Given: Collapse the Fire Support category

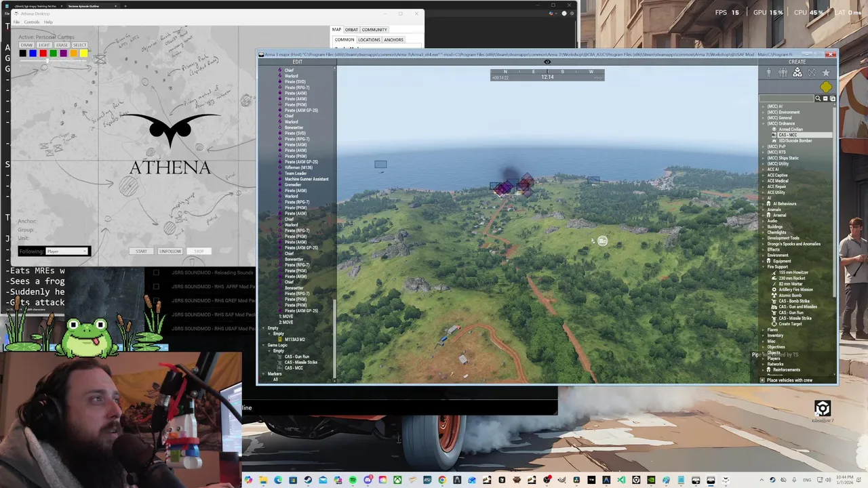Looking at the screenshot, I should (764, 266).
